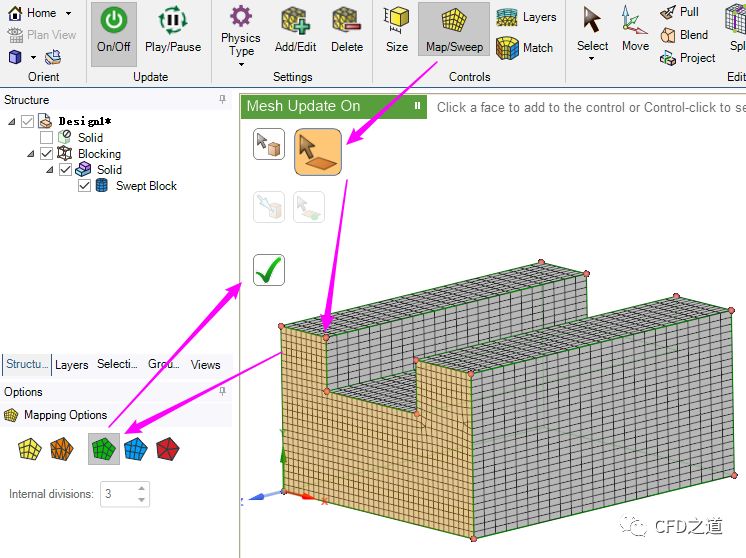Click Home view icon
746x558 pixels.
point(15,13)
